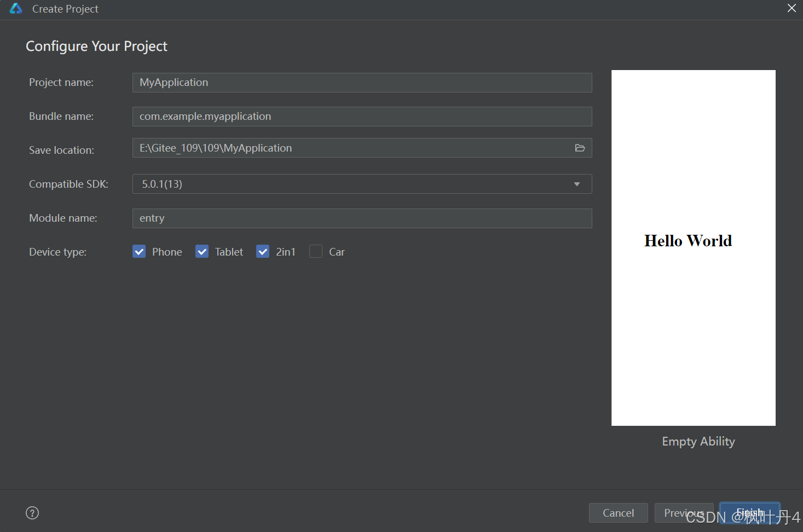Click the Bundle name input field

[362, 117]
